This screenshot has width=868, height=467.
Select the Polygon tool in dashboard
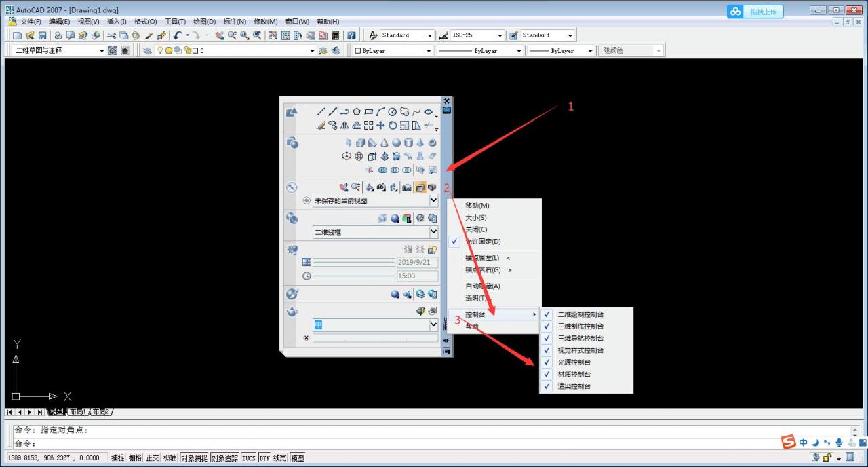(x=357, y=111)
